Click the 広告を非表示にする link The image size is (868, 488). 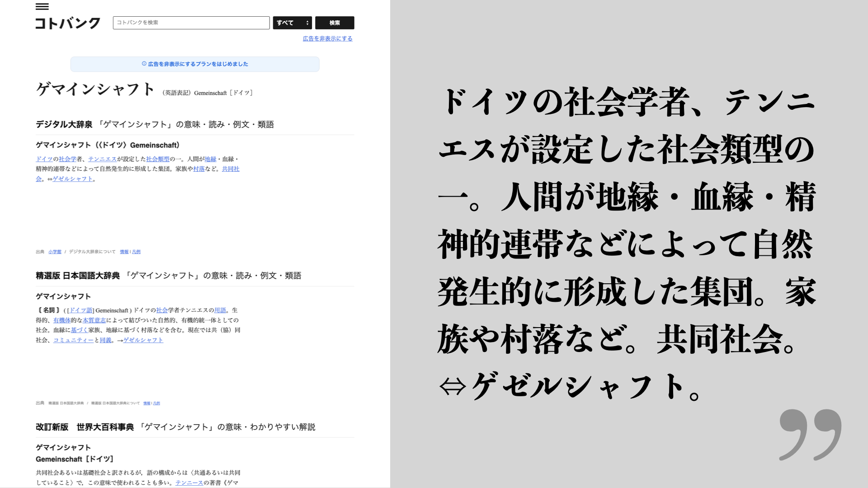(x=327, y=38)
